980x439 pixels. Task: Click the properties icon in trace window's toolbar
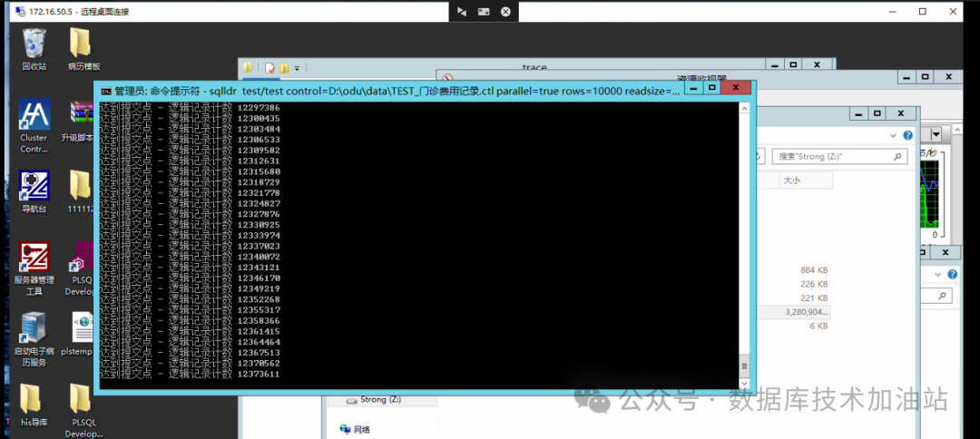pyautogui.click(x=270, y=67)
